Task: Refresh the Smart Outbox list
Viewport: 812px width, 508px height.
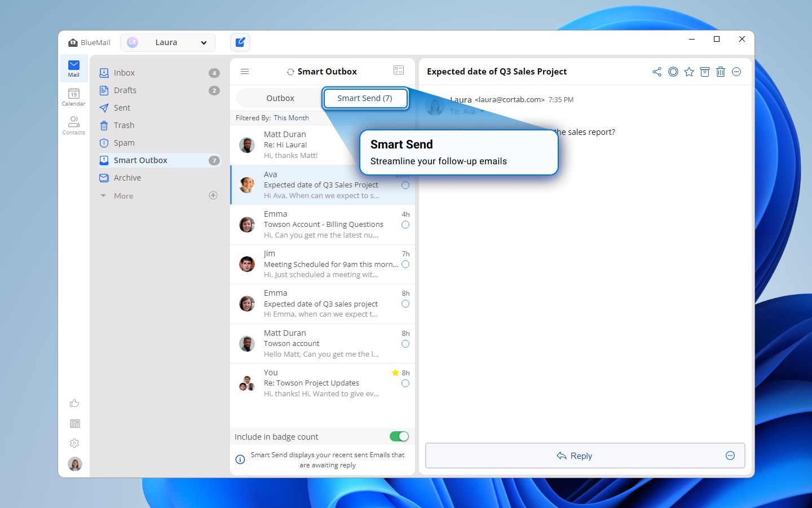Action: tap(289, 71)
